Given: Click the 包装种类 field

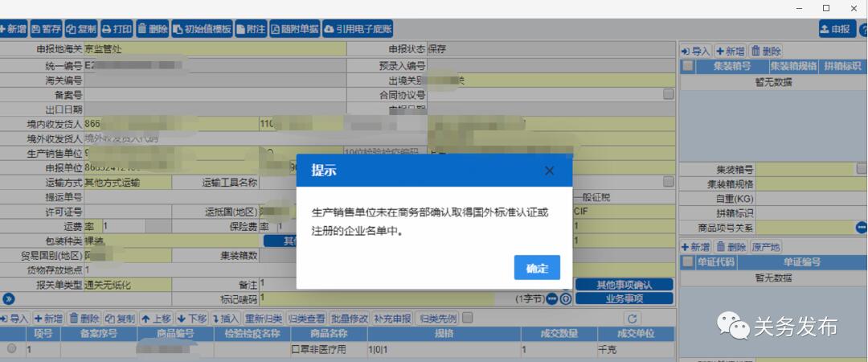Looking at the screenshot, I should (174, 241).
